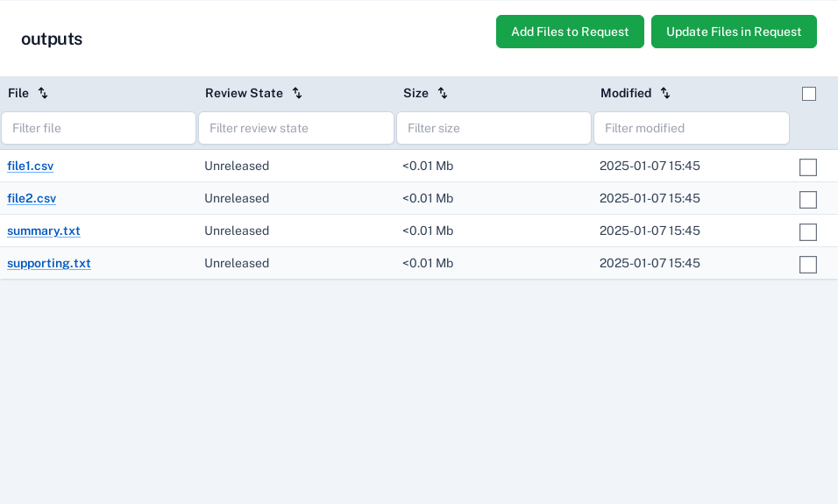Click the File column header label
Screen dimensions: 838x504
click(18, 93)
